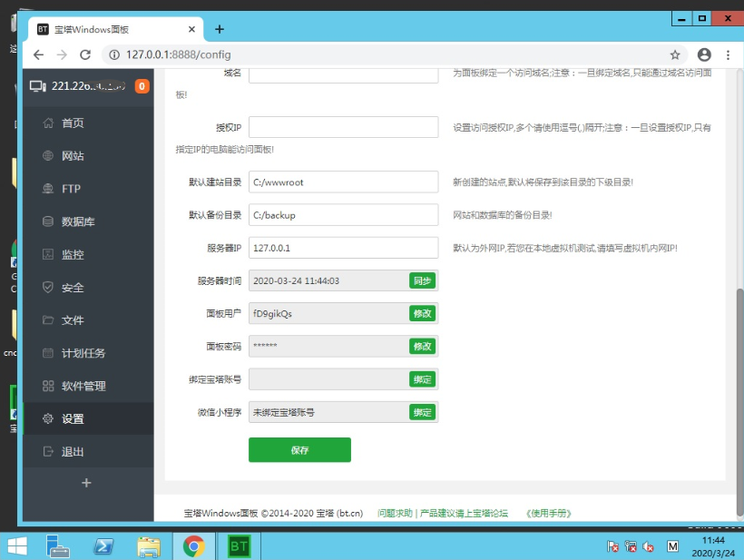Click the page vertical scrollbar thumb
The image size is (744, 560).
click(x=739, y=402)
